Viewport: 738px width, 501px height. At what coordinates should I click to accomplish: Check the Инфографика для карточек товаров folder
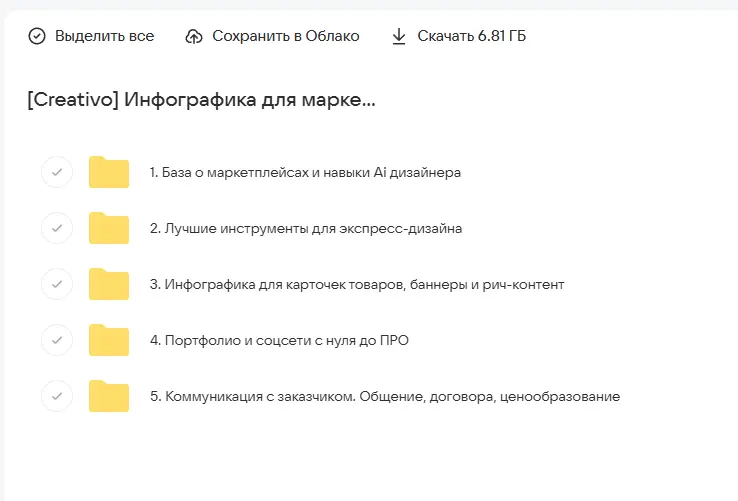pos(57,284)
